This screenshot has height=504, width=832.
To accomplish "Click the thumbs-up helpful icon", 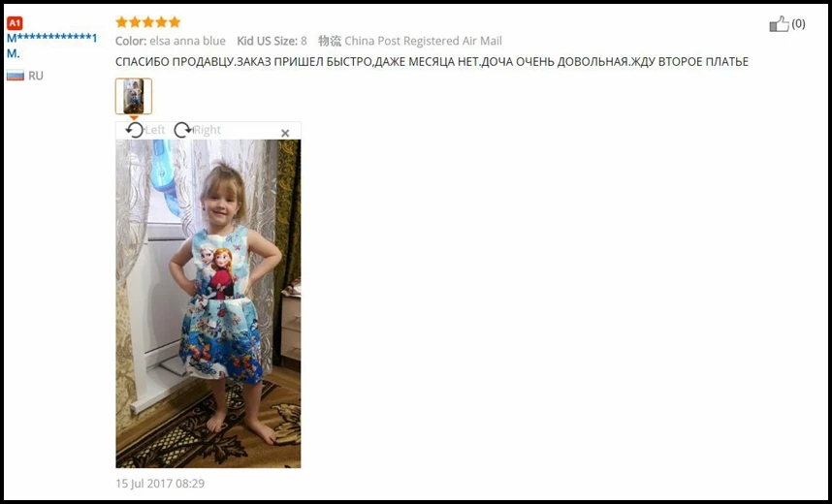I will coord(779,24).
